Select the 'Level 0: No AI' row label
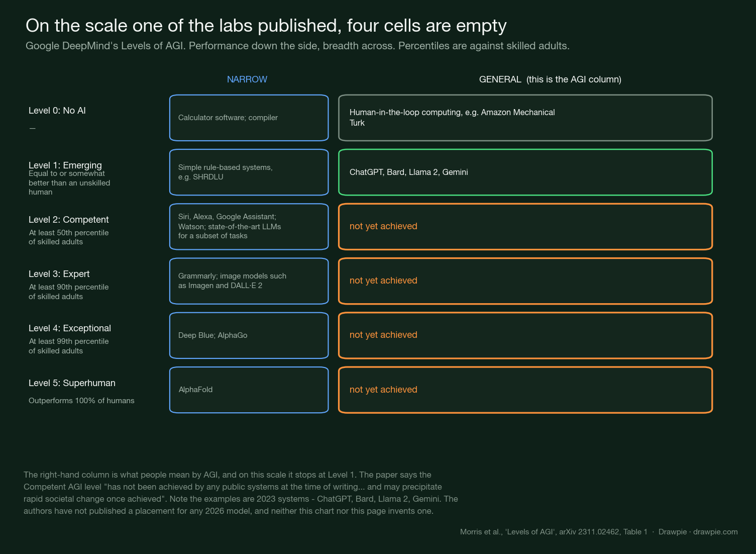This screenshot has width=756, height=554. tap(57, 111)
